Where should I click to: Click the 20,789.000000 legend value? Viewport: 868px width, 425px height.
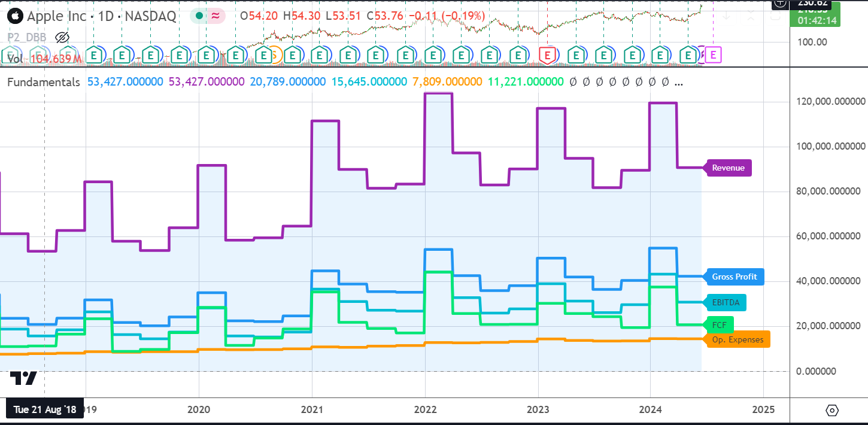tap(287, 82)
